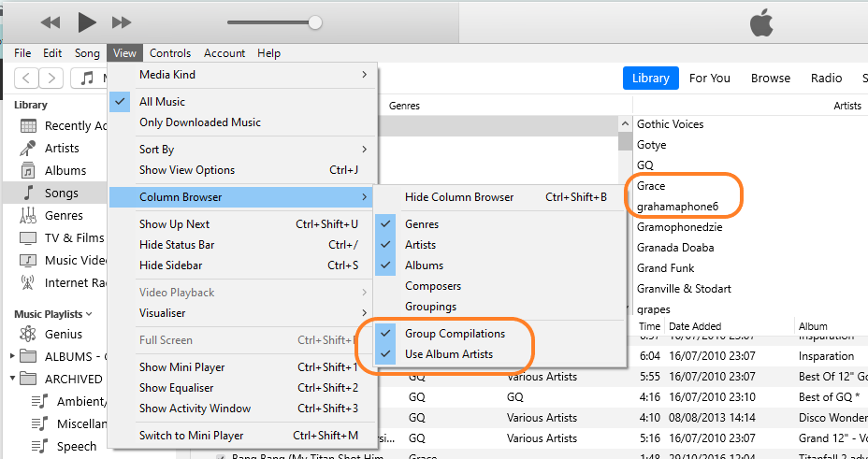Open the Genius playlist atom icon
This screenshot has height=459, width=868.
[x=28, y=334]
